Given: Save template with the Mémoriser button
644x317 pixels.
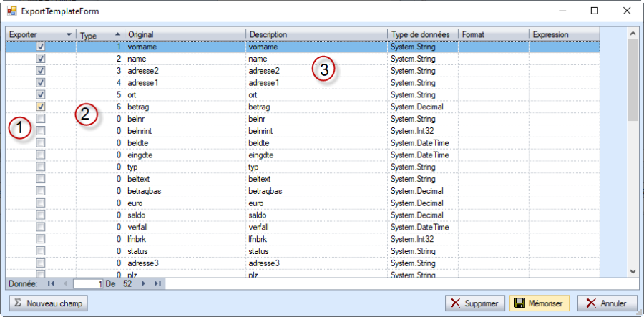Looking at the screenshot, I should coord(540,303).
